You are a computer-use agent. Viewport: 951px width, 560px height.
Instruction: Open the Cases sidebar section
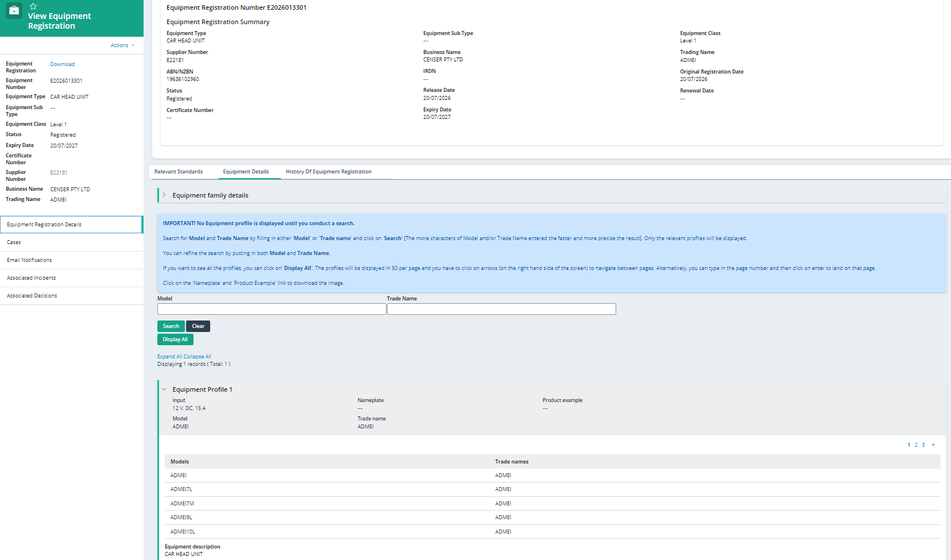[71, 242]
